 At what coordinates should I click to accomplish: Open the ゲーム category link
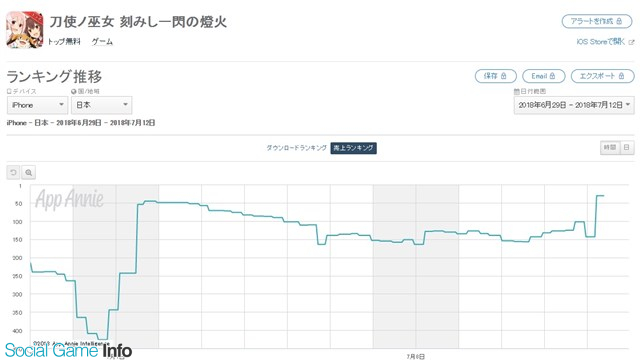[102, 42]
